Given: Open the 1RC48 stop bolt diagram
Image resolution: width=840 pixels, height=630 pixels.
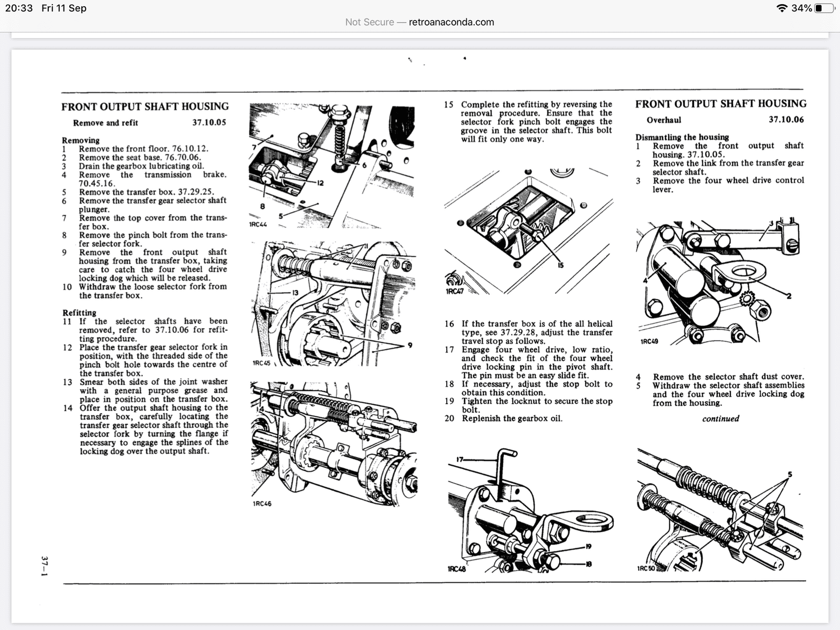Looking at the screenshot, I should tap(530, 510).
